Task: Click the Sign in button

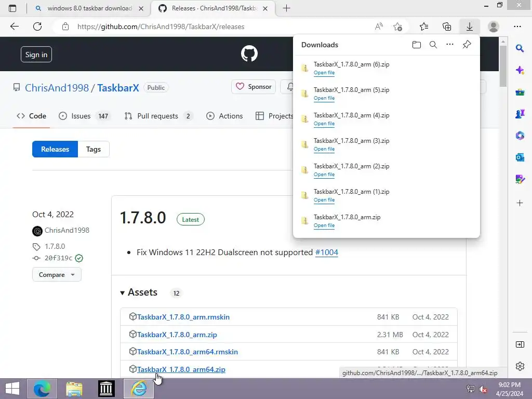Action: [x=36, y=54]
